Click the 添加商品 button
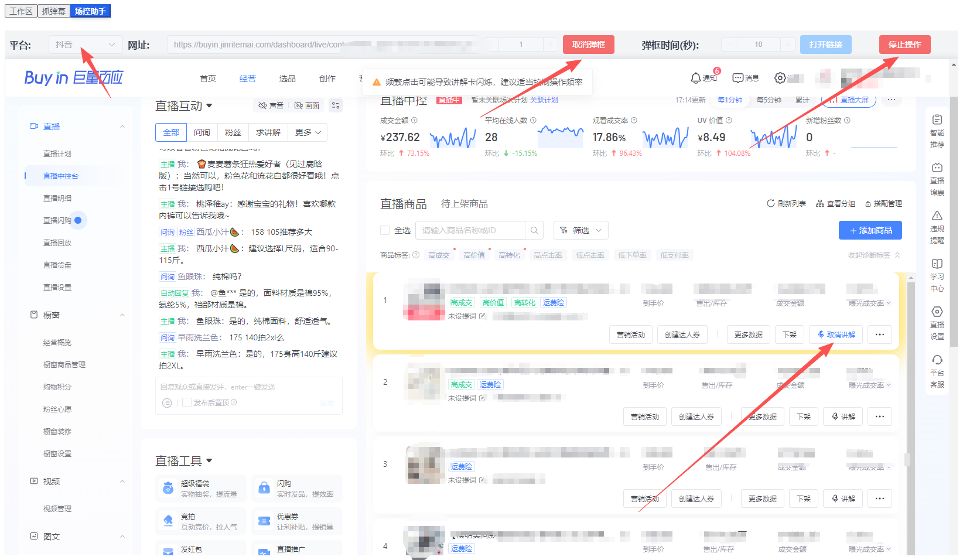This screenshot has height=560, width=963. [x=870, y=230]
